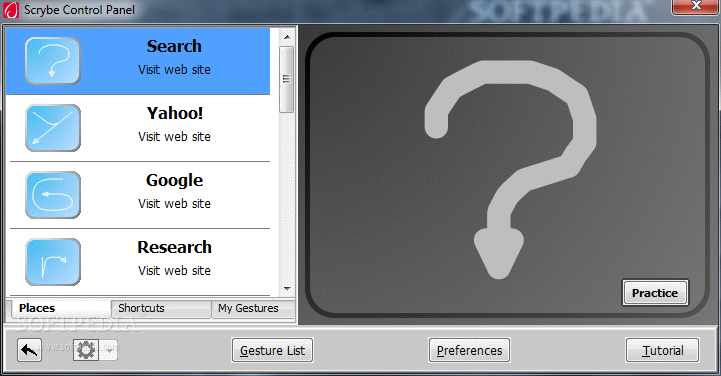Select the Search question-mark gesture icon
The image size is (721, 376).
53,61
